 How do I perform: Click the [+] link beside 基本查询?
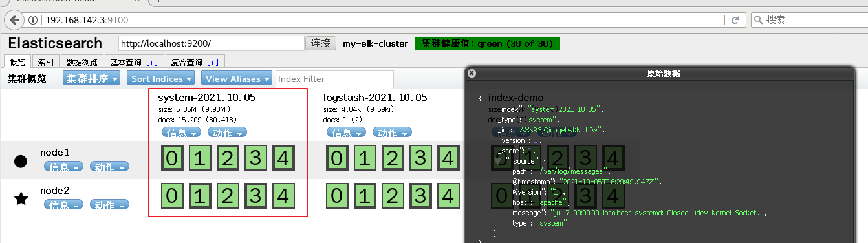pos(152,63)
